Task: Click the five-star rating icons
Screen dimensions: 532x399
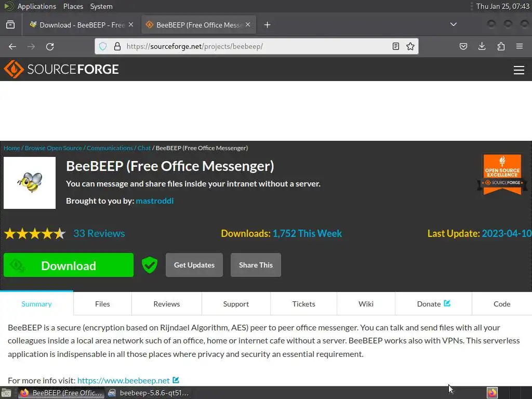Action: click(35, 233)
